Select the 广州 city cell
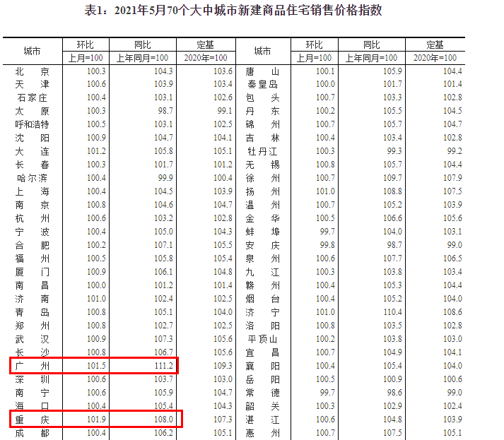The width and height of the screenshot is (504, 440). 32,366
